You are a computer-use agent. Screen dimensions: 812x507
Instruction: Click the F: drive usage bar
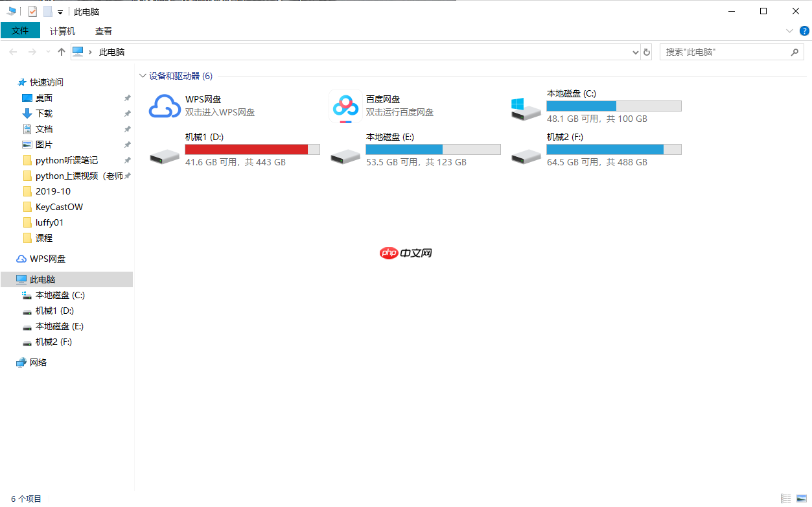click(614, 149)
